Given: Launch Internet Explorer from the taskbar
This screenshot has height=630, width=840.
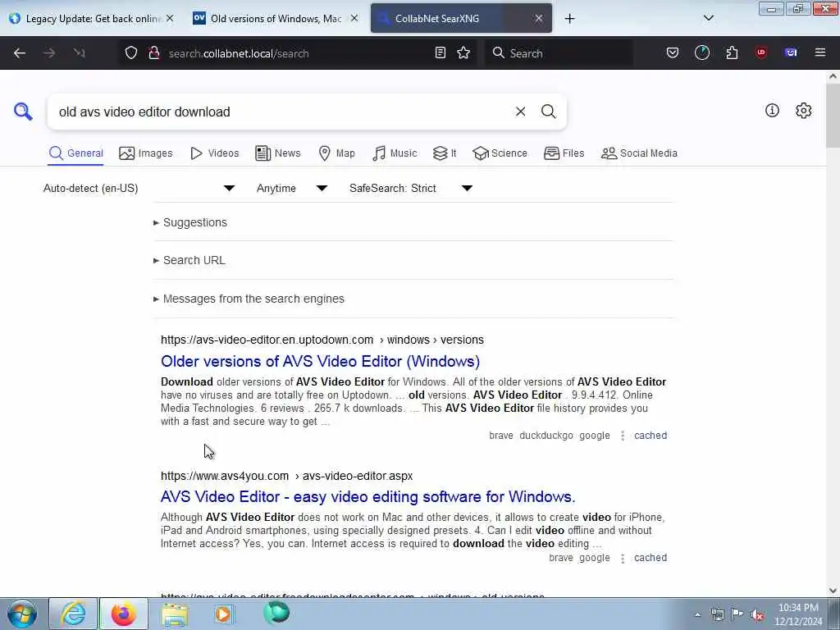Looking at the screenshot, I should click(73, 614).
